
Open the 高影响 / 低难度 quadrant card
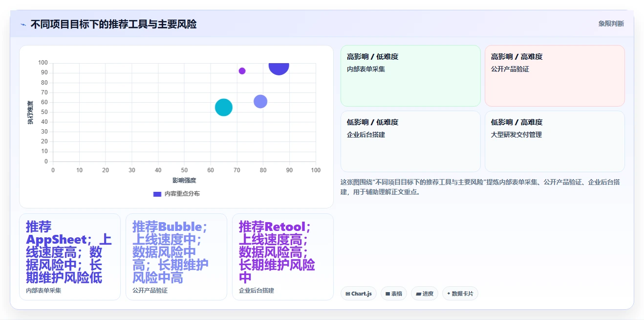tap(410, 76)
